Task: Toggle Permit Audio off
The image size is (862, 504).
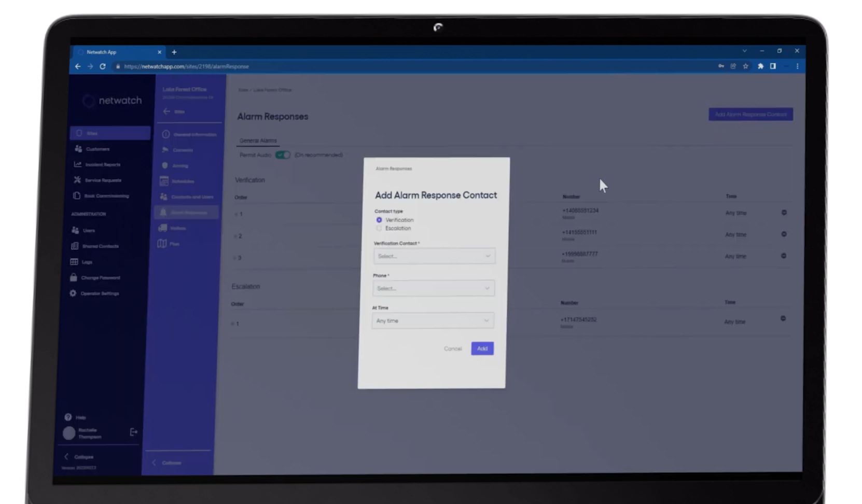Action: click(283, 155)
